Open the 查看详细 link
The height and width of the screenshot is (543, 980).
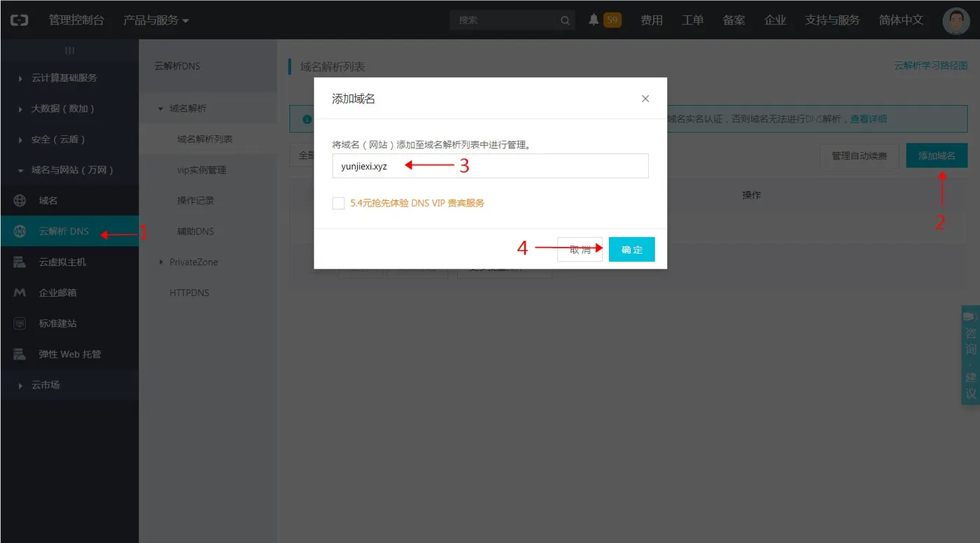869,119
